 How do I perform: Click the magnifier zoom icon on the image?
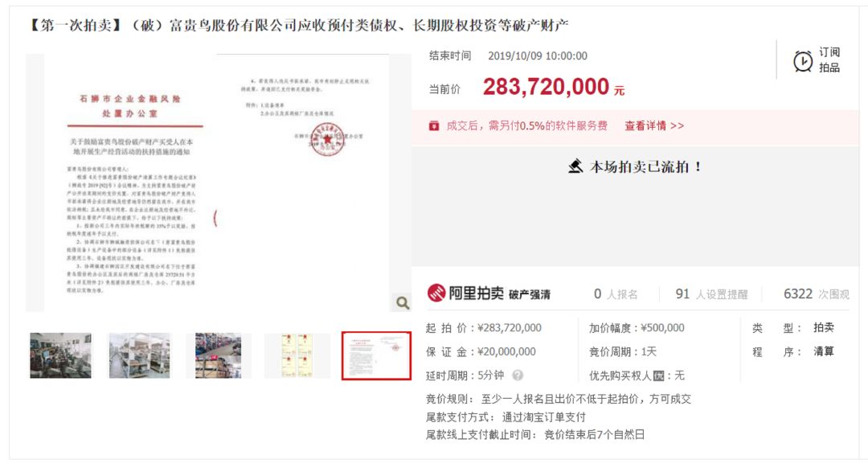click(x=403, y=302)
